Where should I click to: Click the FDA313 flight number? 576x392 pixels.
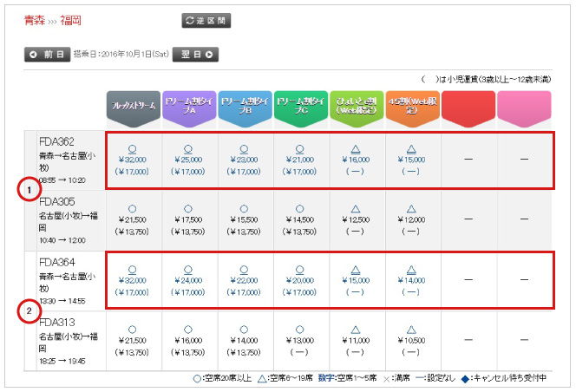coord(57,323)
